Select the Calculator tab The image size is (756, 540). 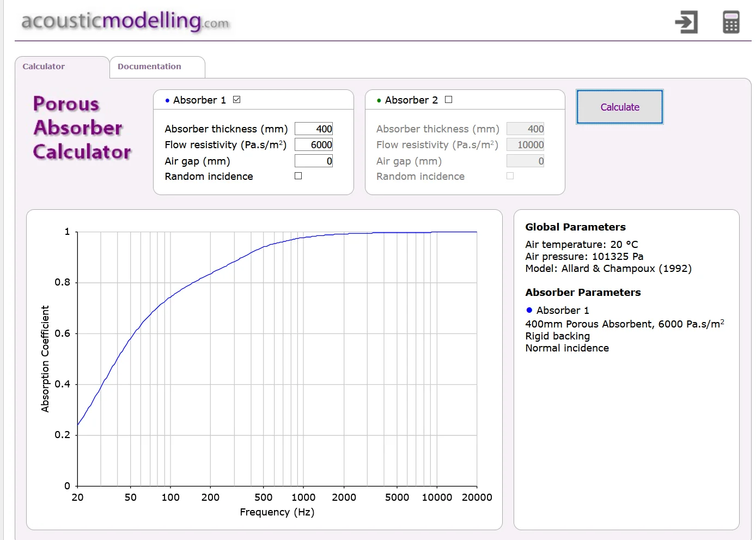tap(62, 67)
